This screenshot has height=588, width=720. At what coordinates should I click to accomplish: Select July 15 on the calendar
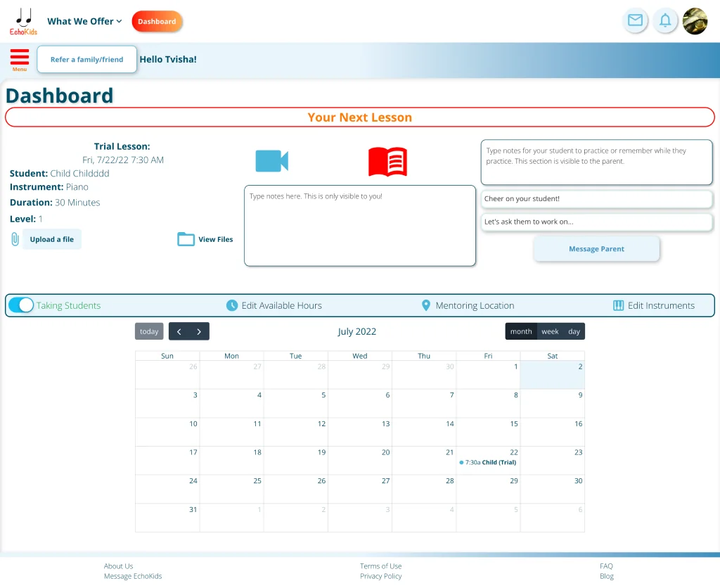pyautogui.click(x=488, y=432)
